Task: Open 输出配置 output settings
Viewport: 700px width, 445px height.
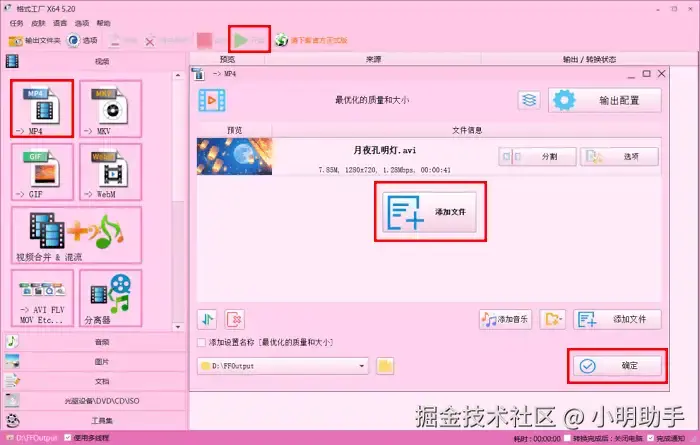Action: click(x=604, y=100)
